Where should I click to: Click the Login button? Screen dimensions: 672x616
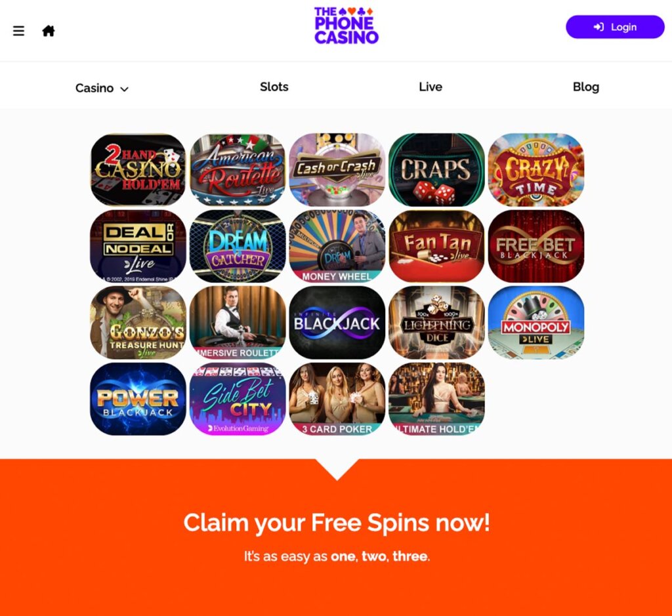[615, 27]
